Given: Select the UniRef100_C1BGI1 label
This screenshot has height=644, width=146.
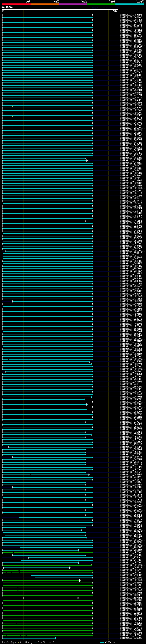Looking at the screenshot, I should coord(131,319).
